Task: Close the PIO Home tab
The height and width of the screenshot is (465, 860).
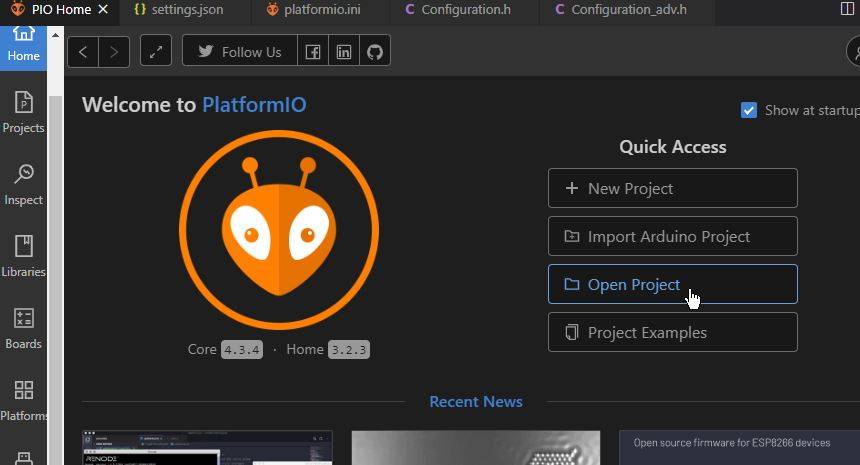Action: click(103, 9)
